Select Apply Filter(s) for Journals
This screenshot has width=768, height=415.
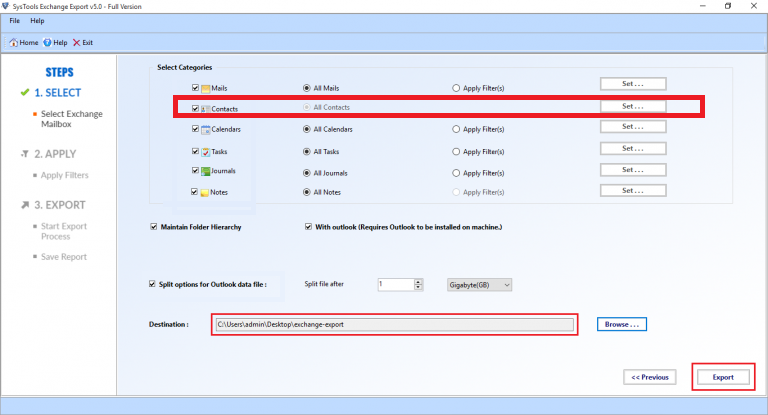456,173
